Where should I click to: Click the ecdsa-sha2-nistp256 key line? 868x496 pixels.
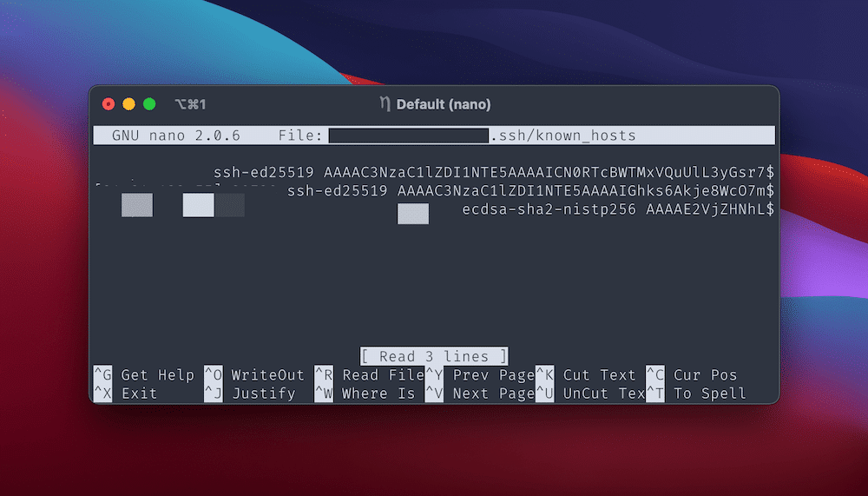[618, 209]
